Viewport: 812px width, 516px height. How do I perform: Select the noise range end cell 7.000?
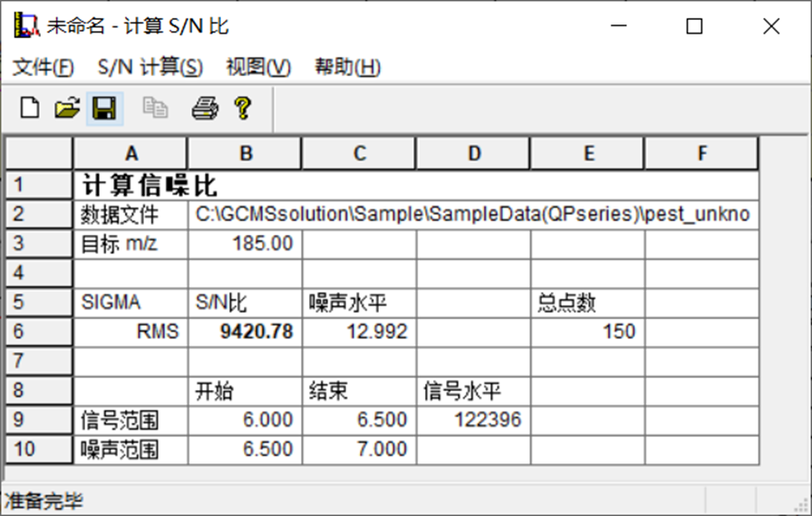coord(359,449)
